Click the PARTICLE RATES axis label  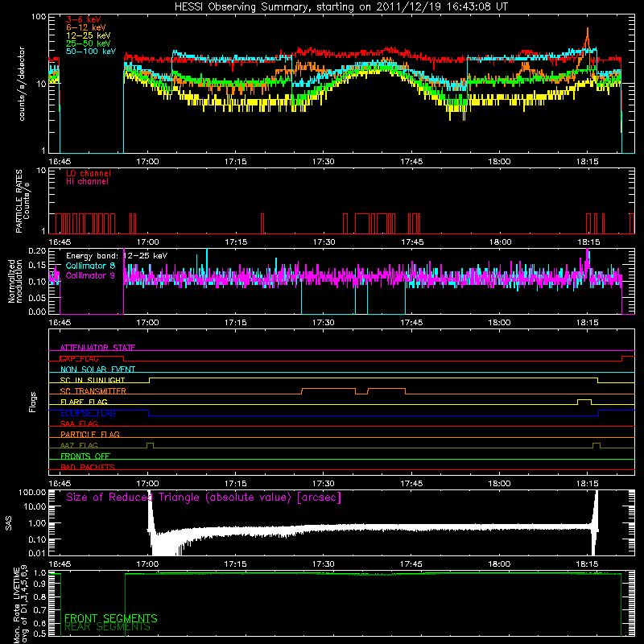19,201
